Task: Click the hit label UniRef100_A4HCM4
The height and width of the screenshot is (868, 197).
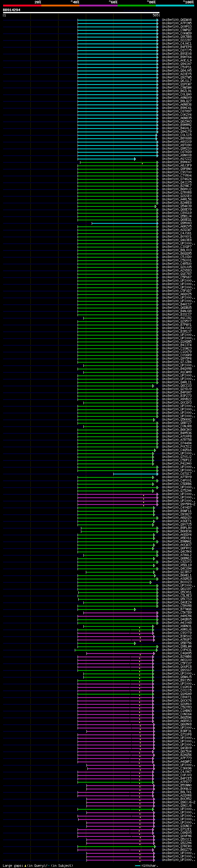Action: 177,616
